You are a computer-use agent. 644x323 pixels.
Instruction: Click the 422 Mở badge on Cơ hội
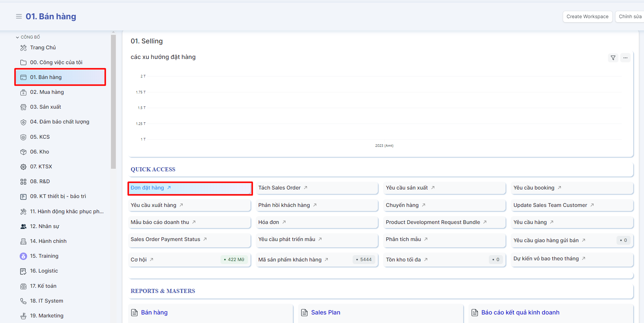pos(234,260)
